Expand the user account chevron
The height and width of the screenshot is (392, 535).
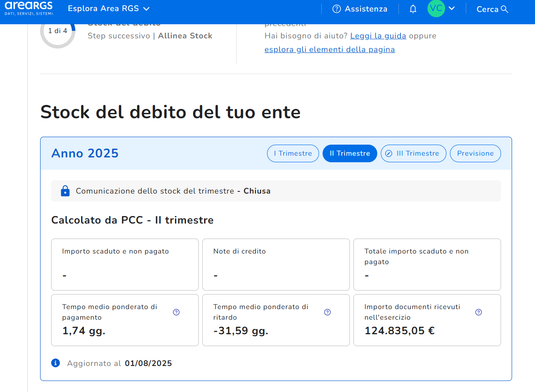452,9
